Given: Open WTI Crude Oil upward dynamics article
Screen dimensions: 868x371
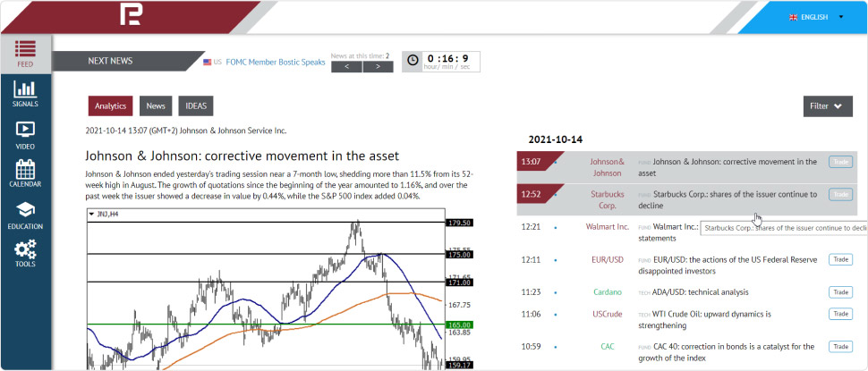Looking at the screenshot, I should [704, 319].
